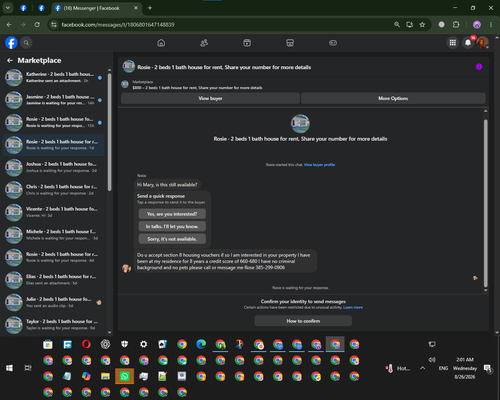The image size is (500, 400).
Task: Open the account profile picture menu
Action: [x=482, y=43]
